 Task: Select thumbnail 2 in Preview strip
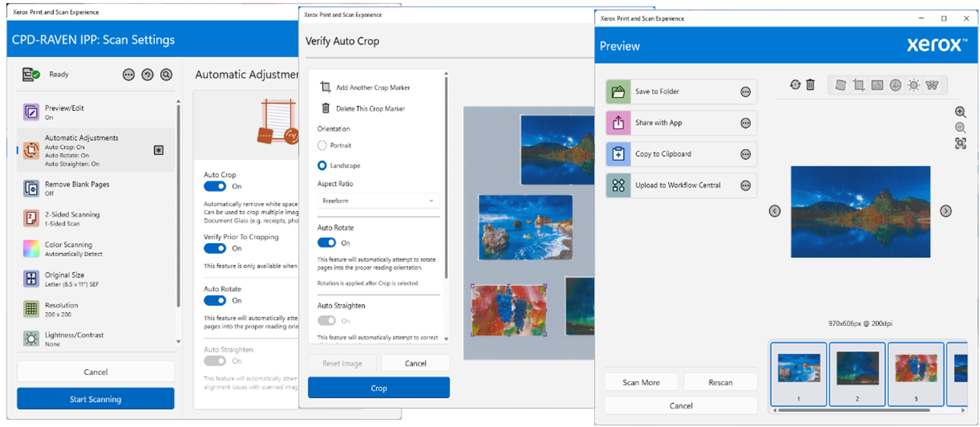pos(857,374)
